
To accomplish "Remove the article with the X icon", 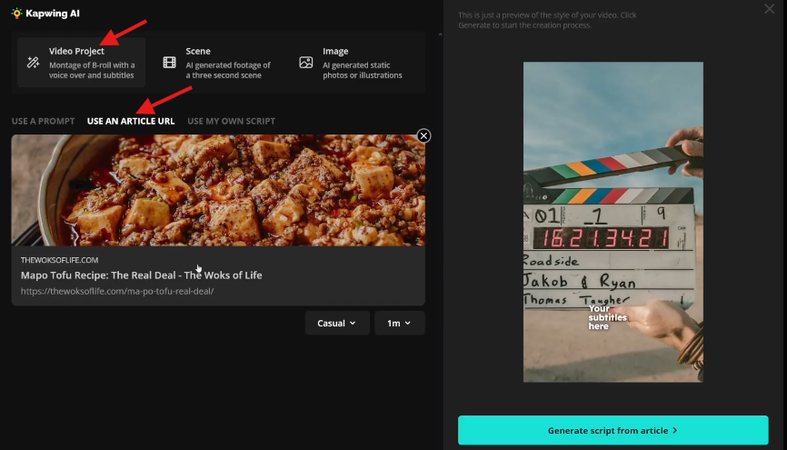I will point(424,136).
